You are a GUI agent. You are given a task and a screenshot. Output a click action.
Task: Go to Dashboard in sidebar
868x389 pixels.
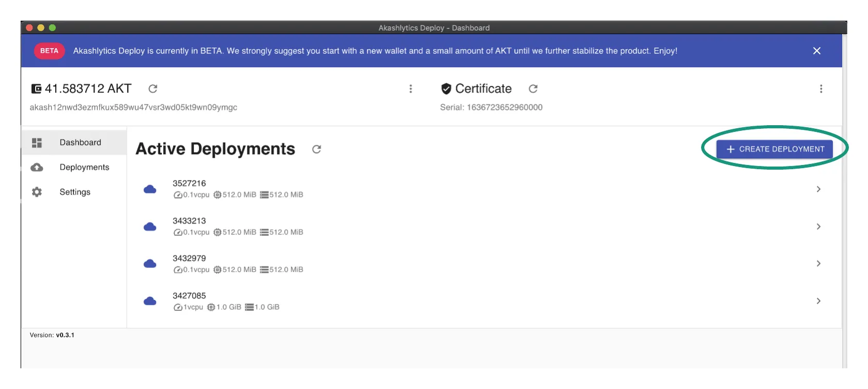[80, 143]
